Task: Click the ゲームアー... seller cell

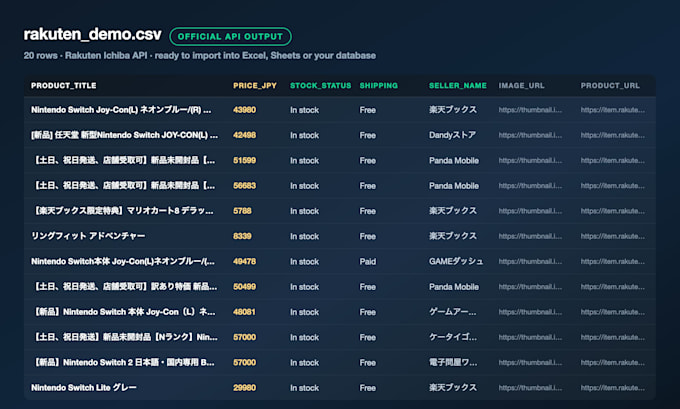Action: pos(452,311)
